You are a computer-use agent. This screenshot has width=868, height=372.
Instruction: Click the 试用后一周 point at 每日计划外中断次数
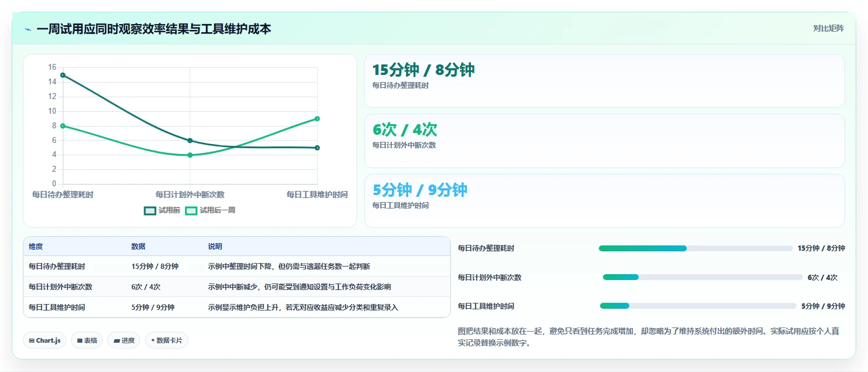(x=190, y=155)
